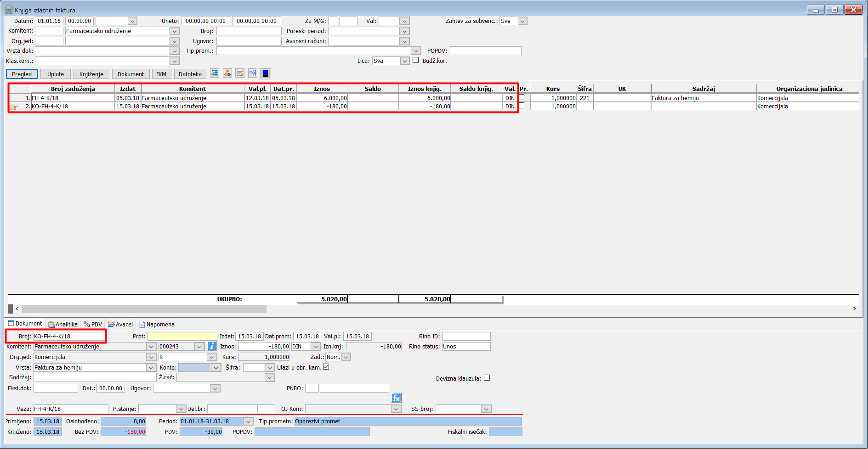868x449 pixels.
Task: Open the SS broj dropdown
Action: click(x=486, y=409)
